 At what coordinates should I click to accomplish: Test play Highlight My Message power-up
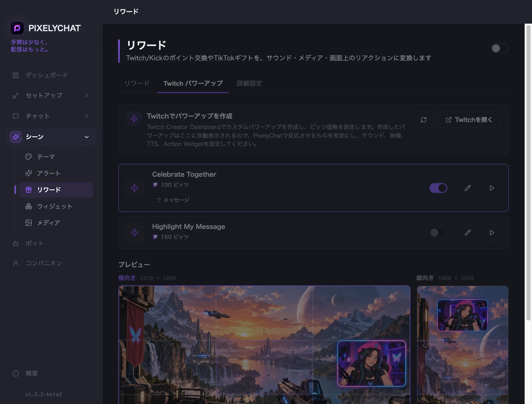coord(492,233)
